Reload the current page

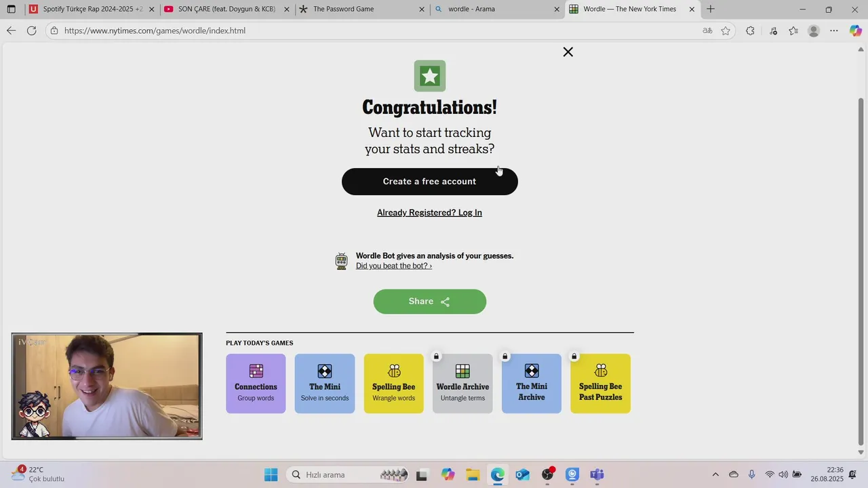click(31, 30)
